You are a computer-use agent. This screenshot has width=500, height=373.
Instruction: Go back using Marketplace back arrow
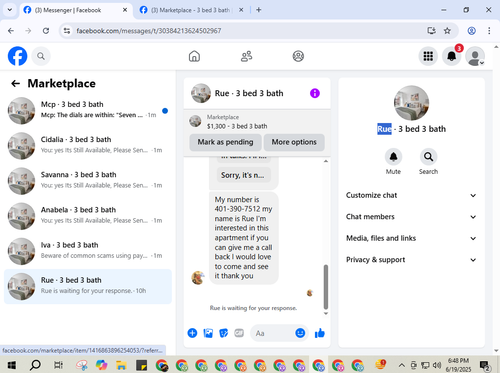click(x=16, y=83)
